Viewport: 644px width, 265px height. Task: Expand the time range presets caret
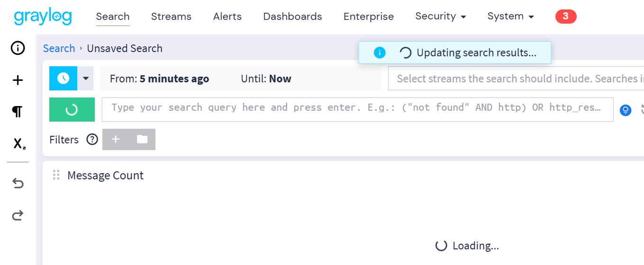click(86, 79)
